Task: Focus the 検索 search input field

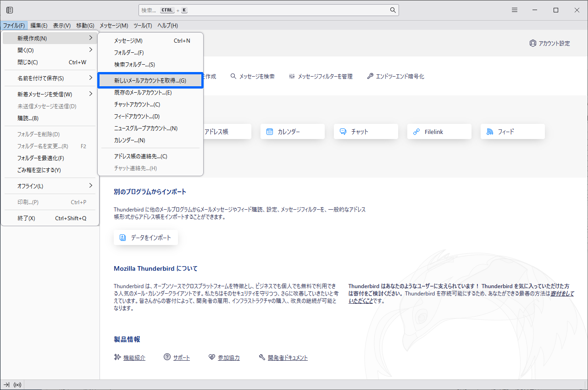Action: click(x=269, y=10)
